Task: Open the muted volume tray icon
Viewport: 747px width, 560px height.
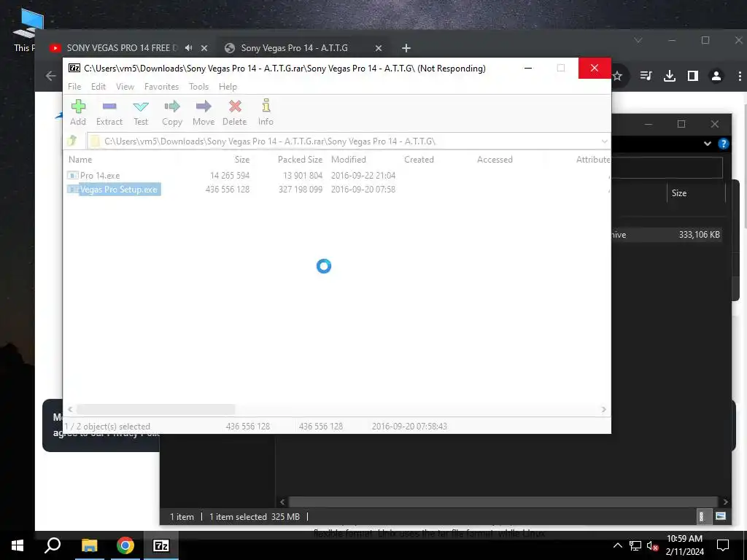Action: [x=652, y=545]
